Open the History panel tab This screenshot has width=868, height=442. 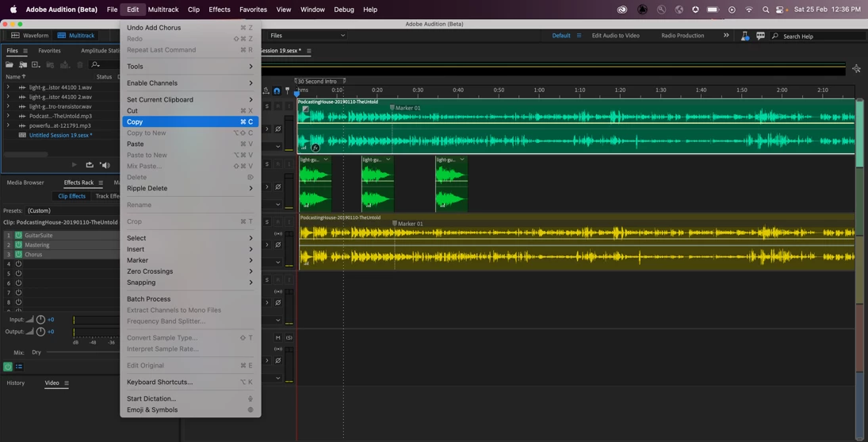click(x=16, y=383)
